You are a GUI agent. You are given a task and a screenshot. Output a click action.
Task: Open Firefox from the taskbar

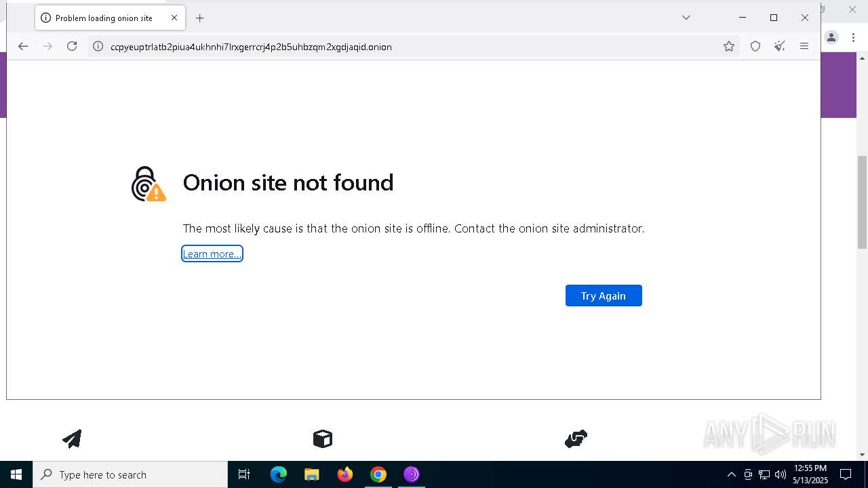(x=345, y=474)
